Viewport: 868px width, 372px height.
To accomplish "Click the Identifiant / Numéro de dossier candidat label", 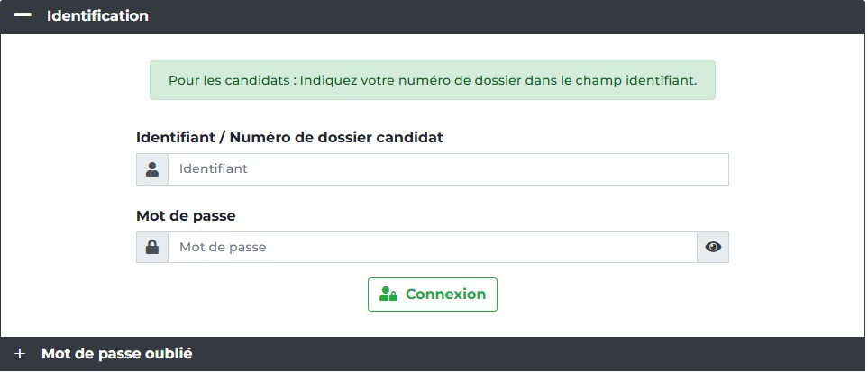I will pyautogui.click(x=289, y=138).
